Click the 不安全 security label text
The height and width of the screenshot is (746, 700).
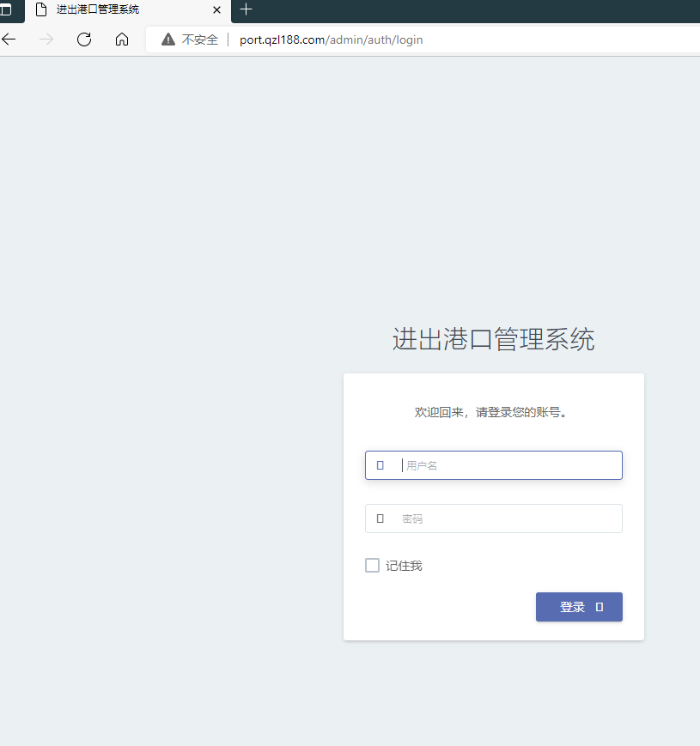coord(196,39)
